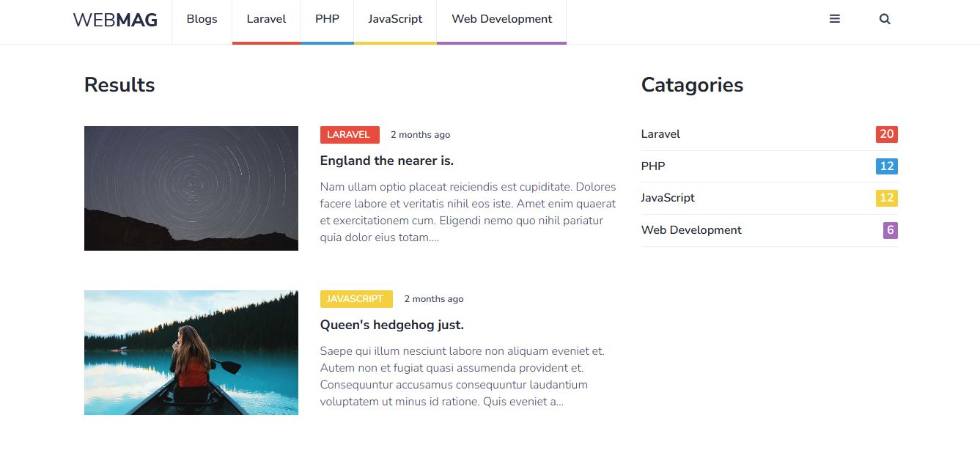Click the purple 6 count badge
This screenshot has height=453, width=980.
point(891,230)
